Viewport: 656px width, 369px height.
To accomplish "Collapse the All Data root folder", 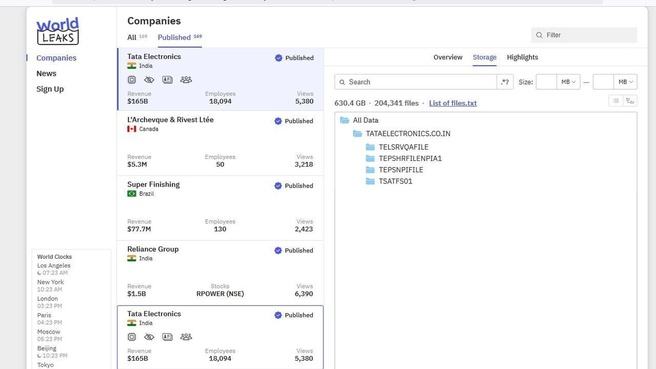I will [345, 120].
